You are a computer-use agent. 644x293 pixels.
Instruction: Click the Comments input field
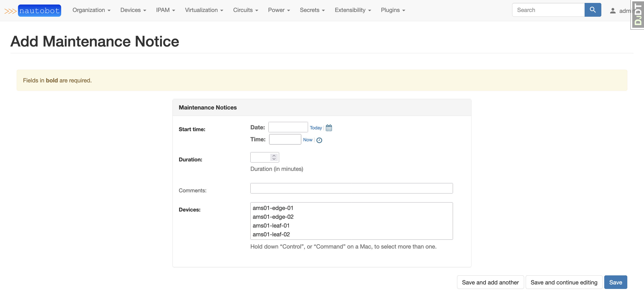point(351,188)
